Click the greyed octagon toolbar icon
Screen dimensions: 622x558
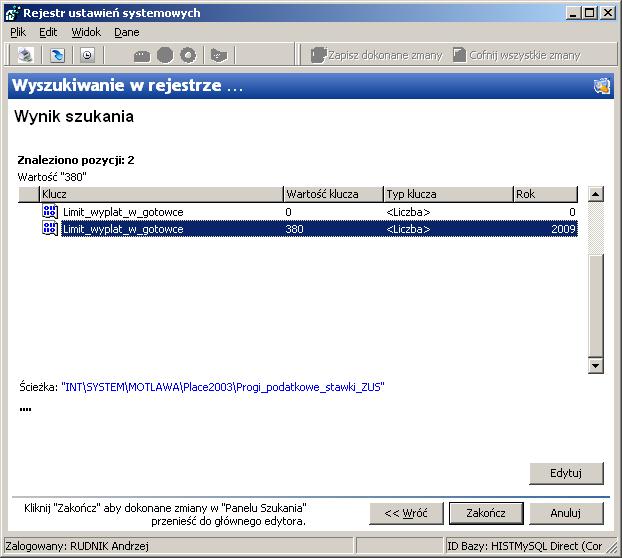(165, 55)
